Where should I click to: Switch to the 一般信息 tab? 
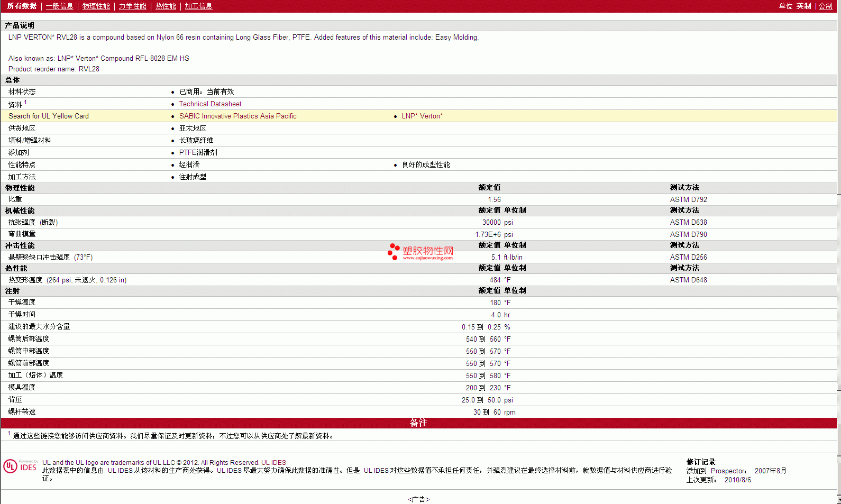(60, 6)
